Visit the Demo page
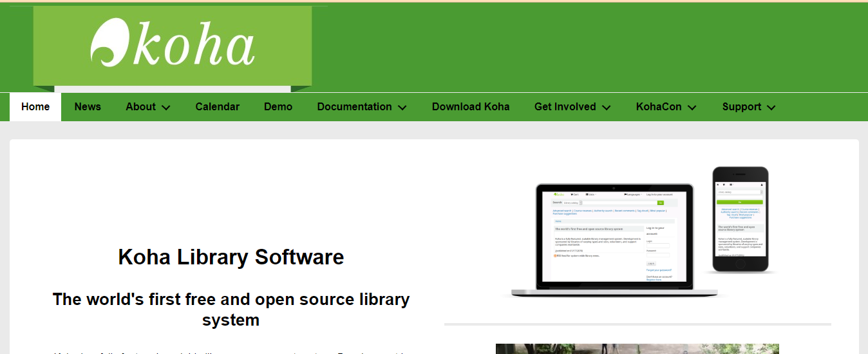The width and height of the screenshot is (868, 354). pyautogui.click(x=278, y=107)
